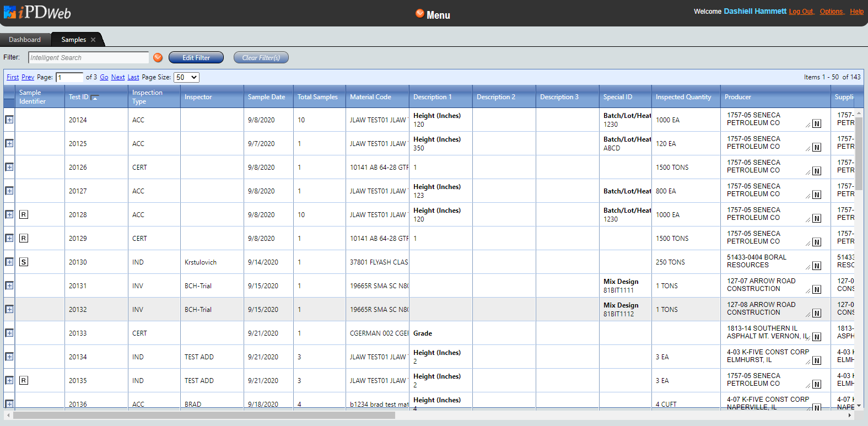This screenshot has width=868, height=426.
Task: Click the orange Menu icon in header
Action: click(x=420, y=14)
